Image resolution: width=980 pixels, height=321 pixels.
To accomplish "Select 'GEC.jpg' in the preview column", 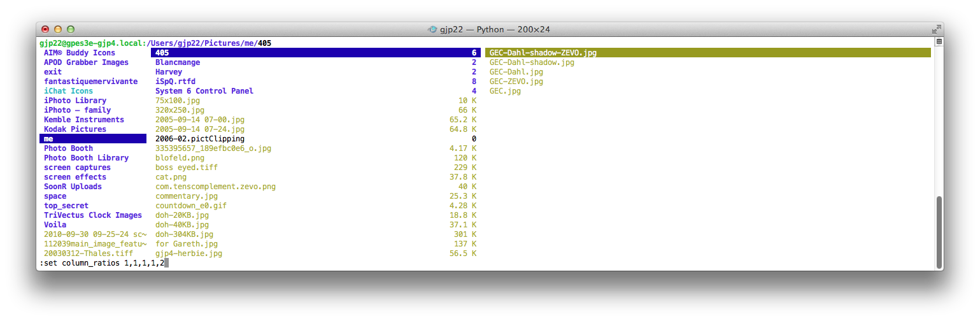I will (505, 91).
